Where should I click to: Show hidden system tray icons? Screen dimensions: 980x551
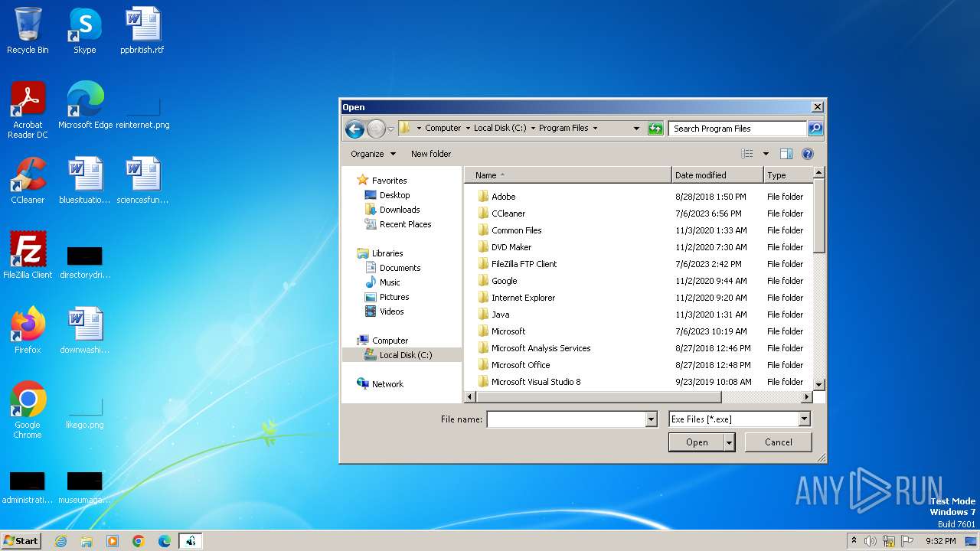point(854,541)
